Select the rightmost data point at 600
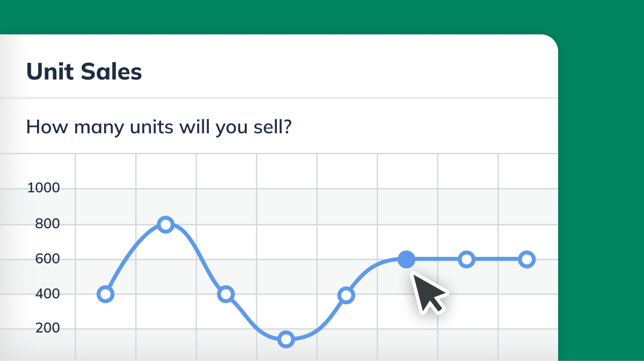Image resolution: width=644 pixels, height=361 pixels. (526, 259)
